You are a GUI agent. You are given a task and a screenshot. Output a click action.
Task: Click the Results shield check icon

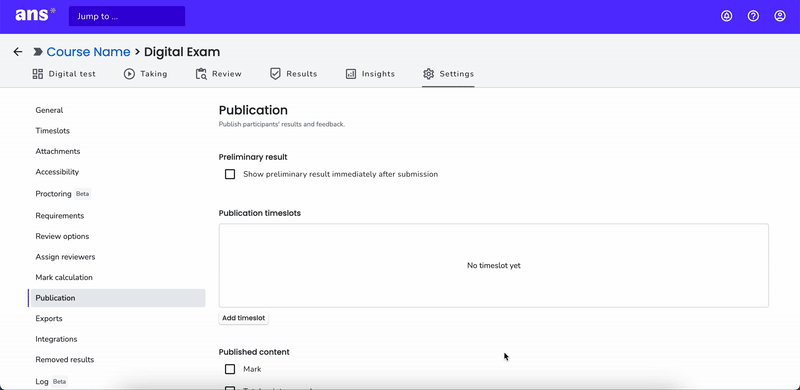tap(275, 74)
